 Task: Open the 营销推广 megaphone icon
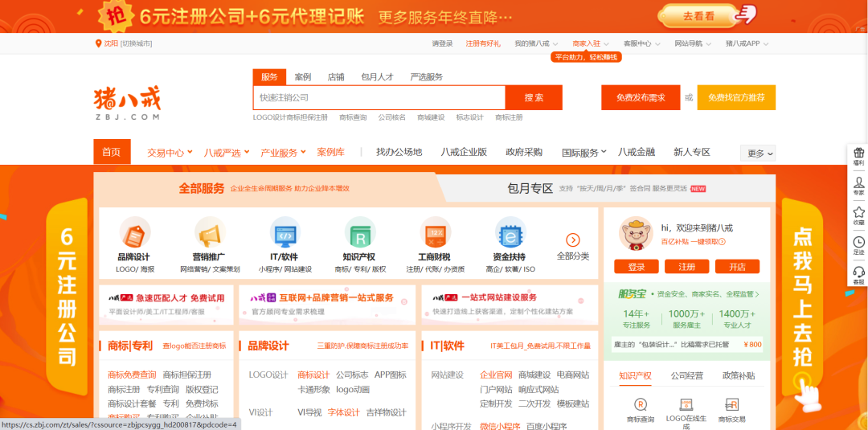pos(210,232)
